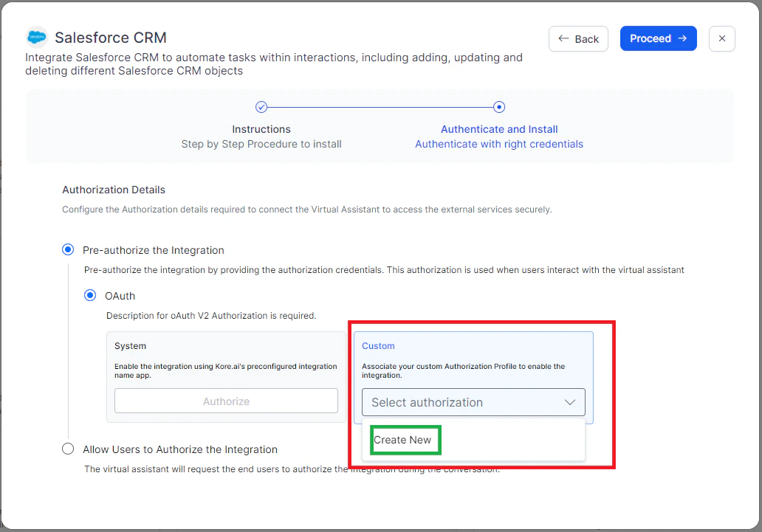Select Allow Users to Authorize the Integration
Screen dimensions: 762x532
(x=68, y=448)
